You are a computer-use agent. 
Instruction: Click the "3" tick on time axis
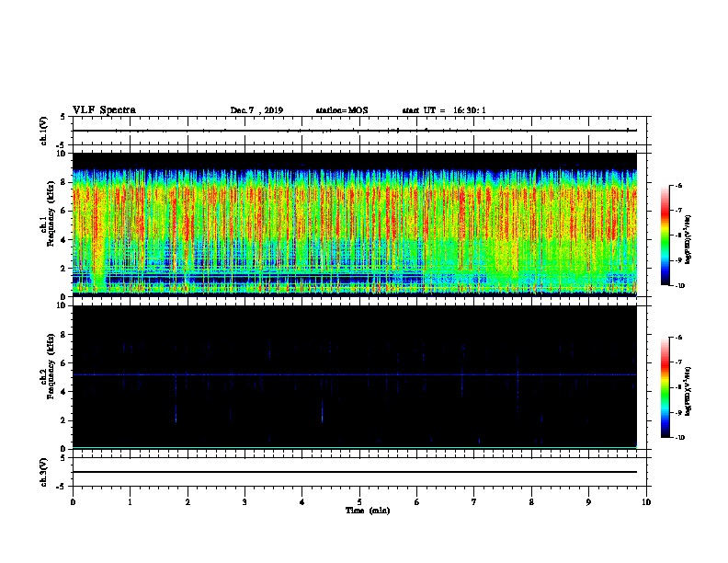click(x=245, y=502)
